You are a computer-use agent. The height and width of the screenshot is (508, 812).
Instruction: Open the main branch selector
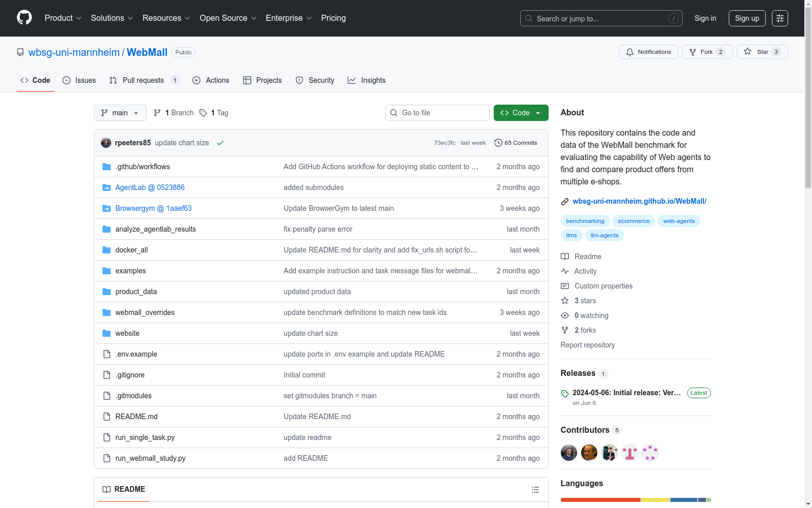click(120, 113)
